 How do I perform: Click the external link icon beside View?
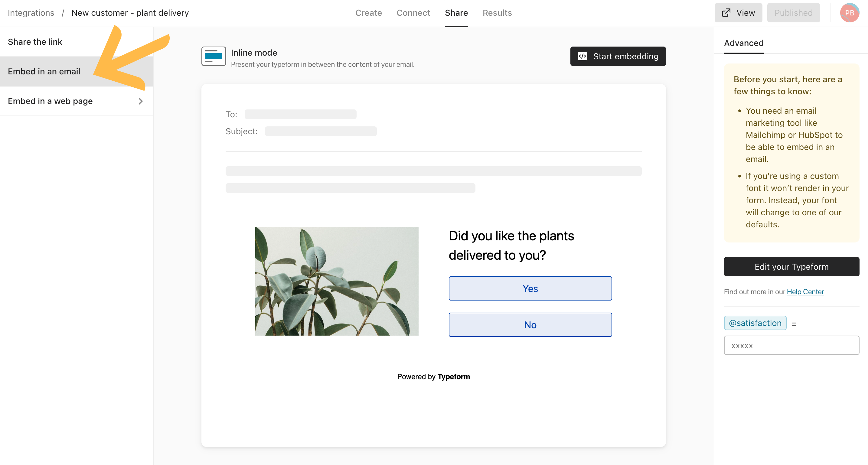coord(726,12)
